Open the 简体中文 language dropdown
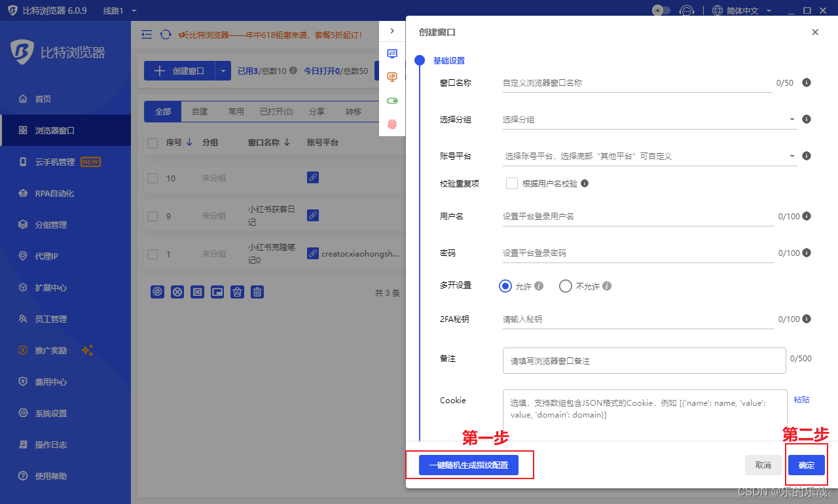The image size is (838, 504). pyautogui.click(x=742, y=10)
